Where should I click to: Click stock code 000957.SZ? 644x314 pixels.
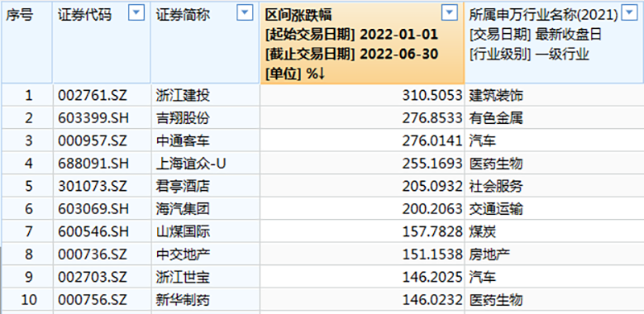(93, 142)
